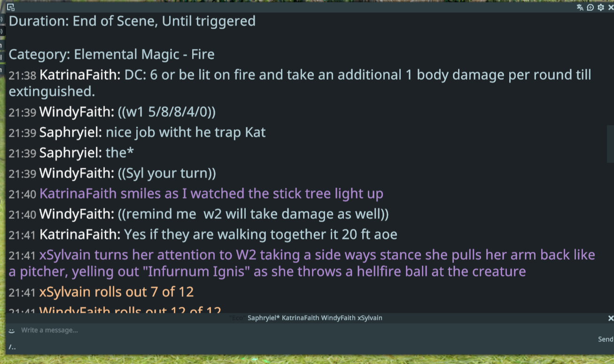Close the chat window with top X

pos(610,8)
